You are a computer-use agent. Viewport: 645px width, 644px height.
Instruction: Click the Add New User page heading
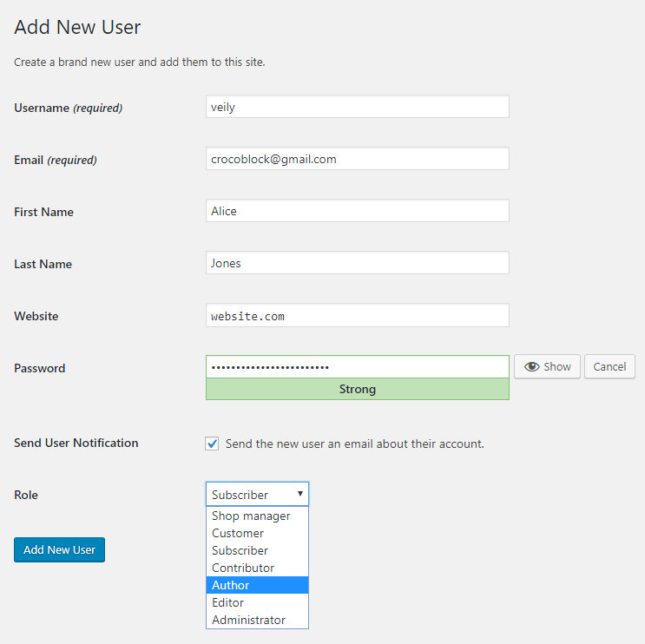[77, 27]
